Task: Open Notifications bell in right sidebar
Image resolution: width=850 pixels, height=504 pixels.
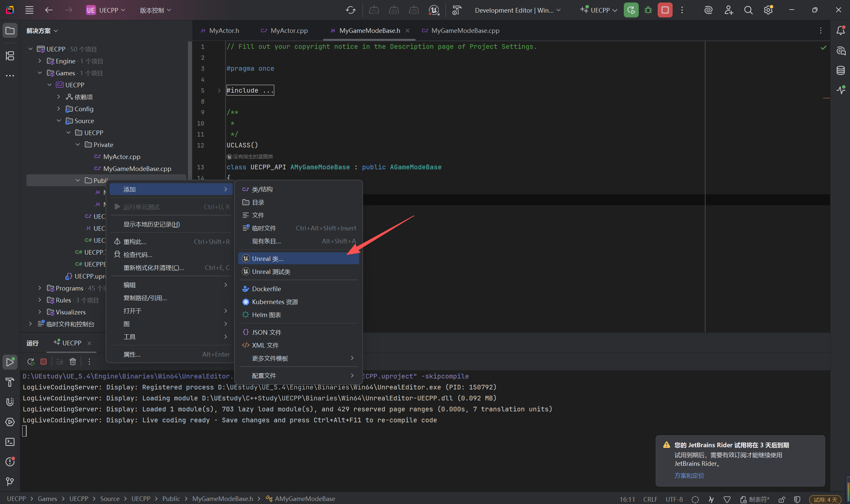Action: (x=840, y=31)
